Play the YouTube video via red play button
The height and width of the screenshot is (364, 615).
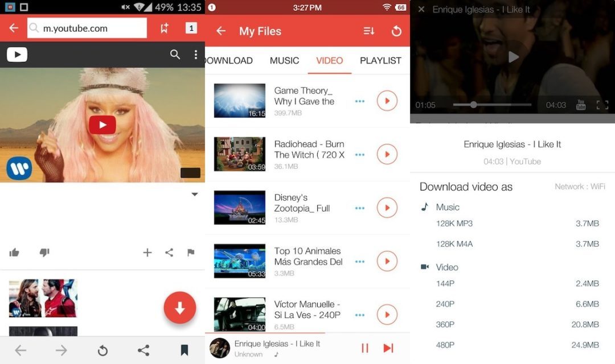(102, 125)
